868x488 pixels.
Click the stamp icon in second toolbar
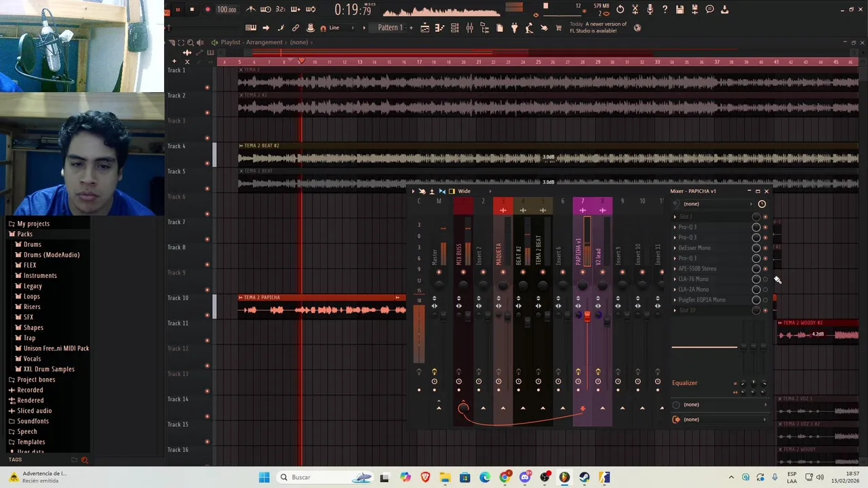click(311, 28)
